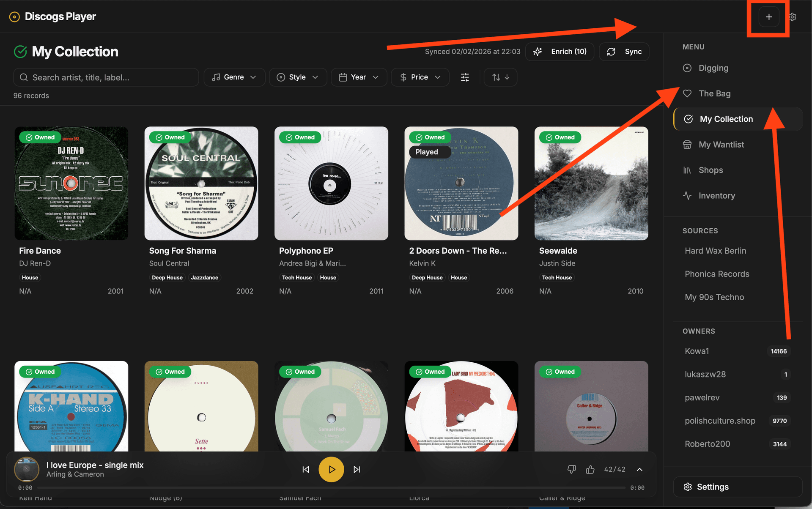Open My Wantlist in the menu
Viewport: 812px width, 509px height.
click(721, 144)
